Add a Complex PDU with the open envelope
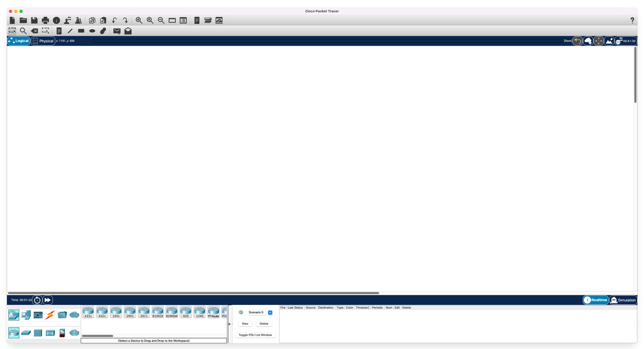The image size is (644, 349). coord(128,31)
